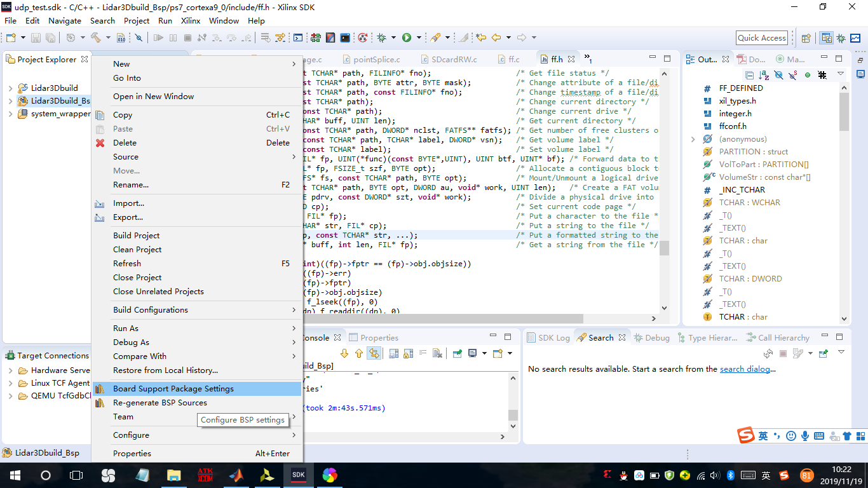The height and width of the screenshot is (488, 868).
Task: Toggle alphabetical Sort in Outline view
Action: click(764, 75)
